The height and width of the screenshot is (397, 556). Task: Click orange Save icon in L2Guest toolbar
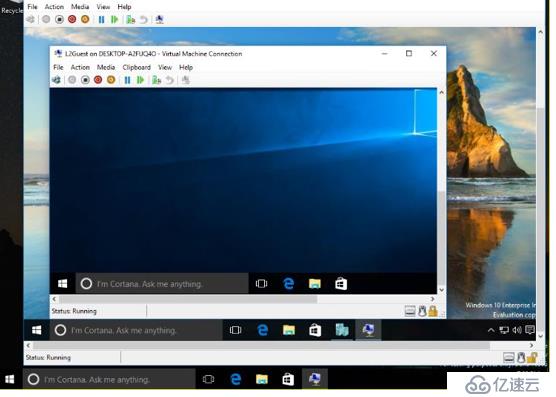111,80
